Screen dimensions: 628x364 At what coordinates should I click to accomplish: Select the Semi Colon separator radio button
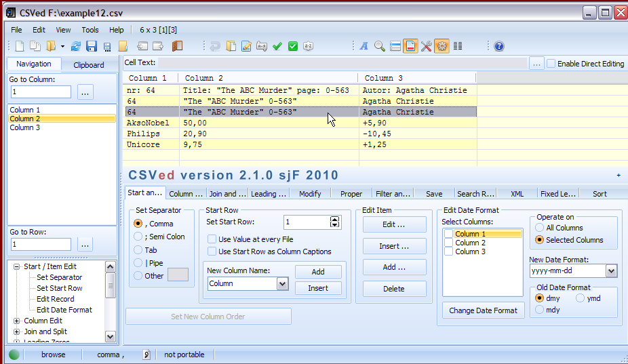138,237
